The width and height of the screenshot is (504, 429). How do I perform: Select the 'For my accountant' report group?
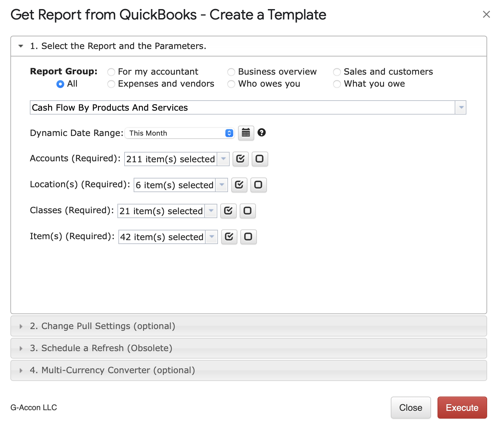pos(111,72)
